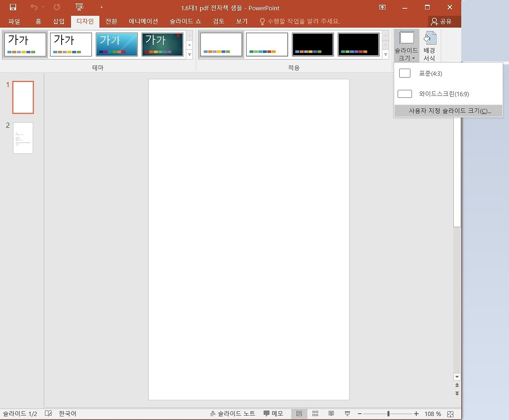Apply the dark teal theme
Viewport: 509px width, 420px height.
162,45
